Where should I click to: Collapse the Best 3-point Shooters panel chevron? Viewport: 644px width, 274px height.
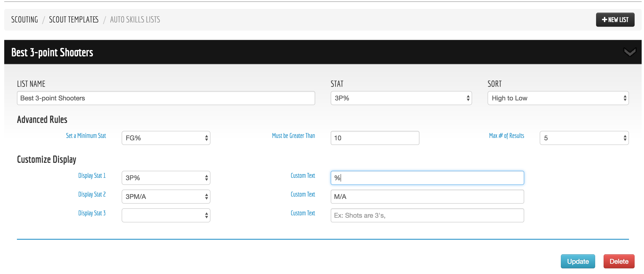629,52
